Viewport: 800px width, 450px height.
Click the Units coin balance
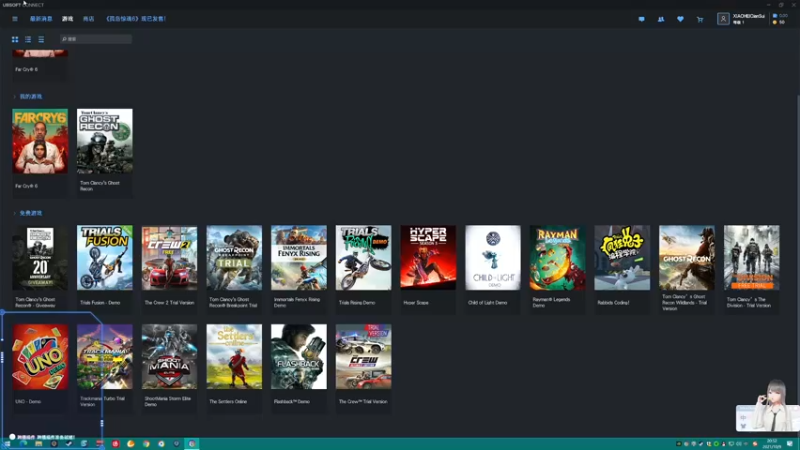coord(779,22)
